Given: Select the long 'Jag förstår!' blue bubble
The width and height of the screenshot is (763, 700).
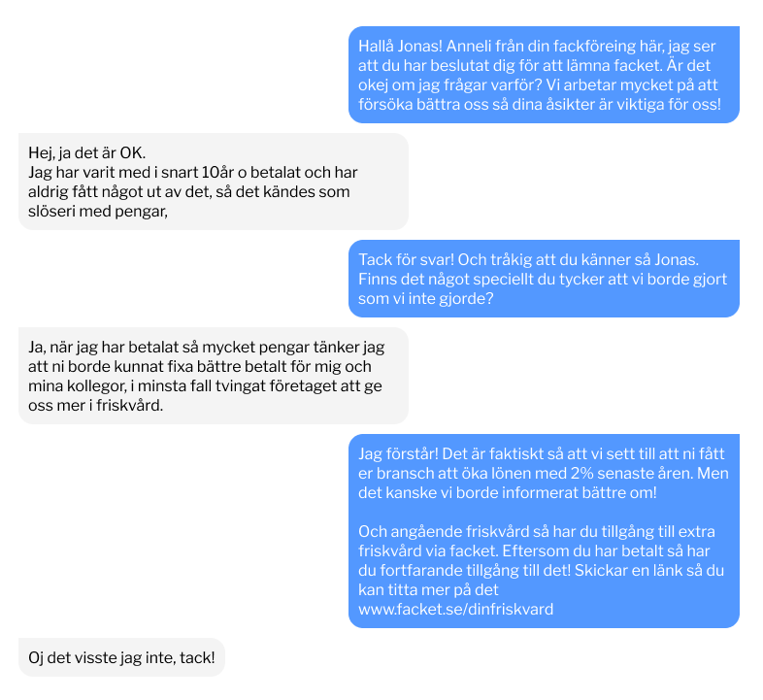Looking at the screenshot, I should coord(544,531).
